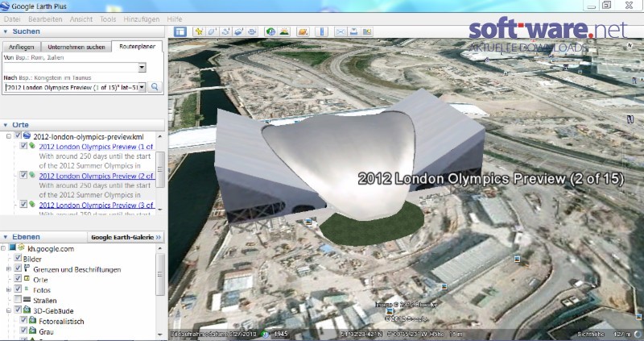
Task: Click the Record a Tour camera icon
Action: point(252,31)
